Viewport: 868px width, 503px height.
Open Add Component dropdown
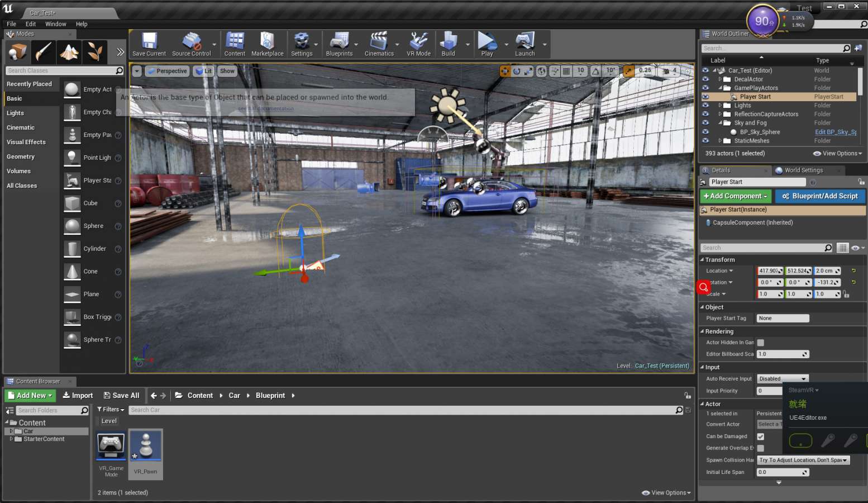[x=736, y=196]
